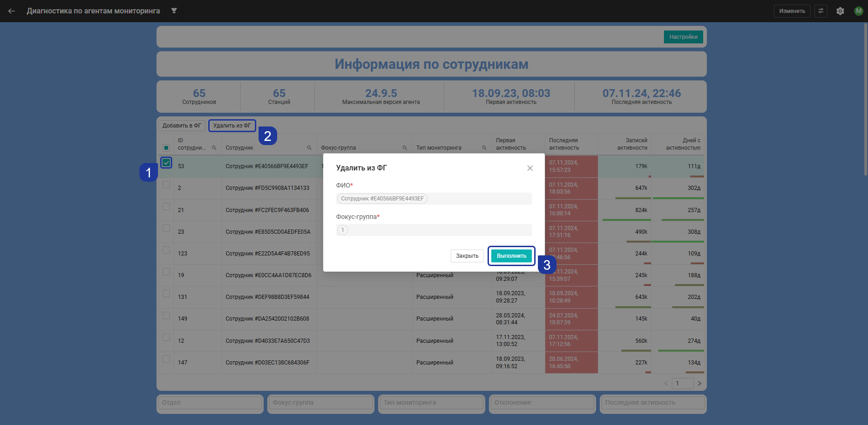Check the checkbox for employee ID 147

click(x=166, y=359)
